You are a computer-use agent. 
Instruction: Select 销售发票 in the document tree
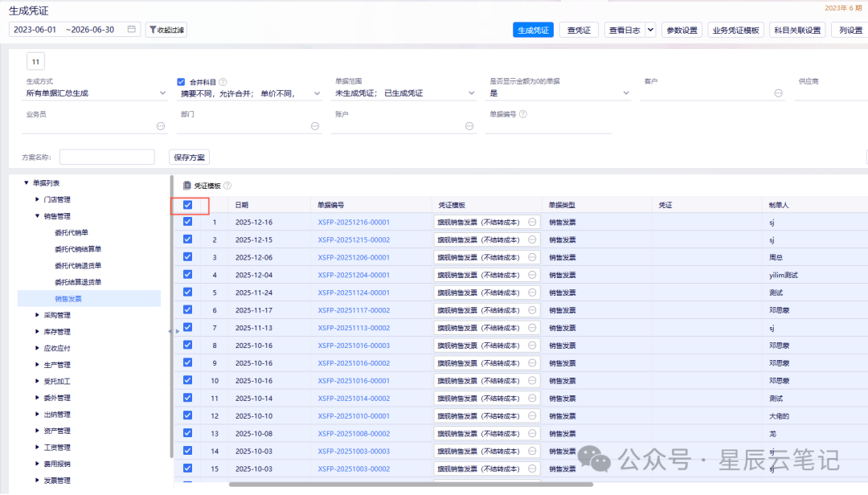point(68,299)
